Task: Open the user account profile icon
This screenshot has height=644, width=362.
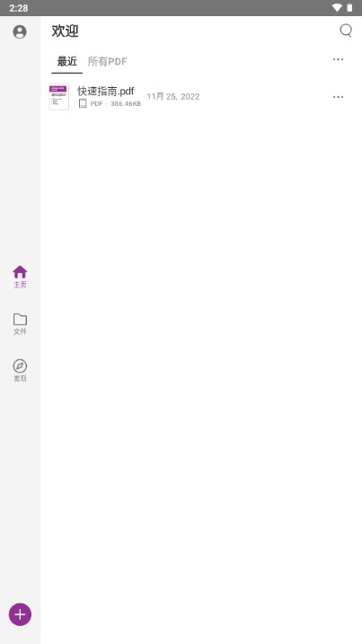Action: pos(20,31)
